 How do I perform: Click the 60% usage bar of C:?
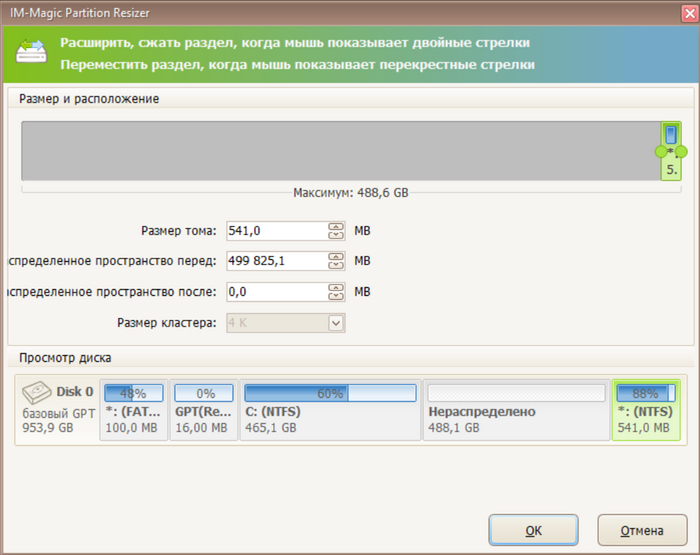[330, 393]
